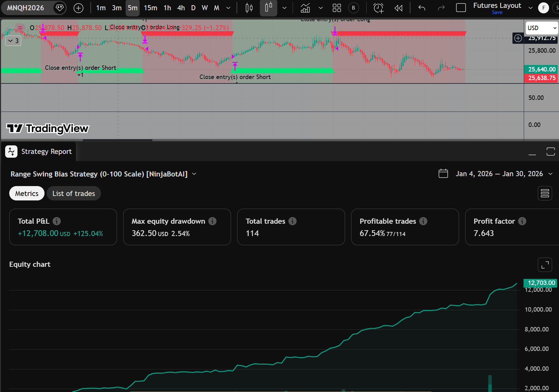The height and width of the screenshot is (392, 559).
Task: Open the Indicators chart icon
Action: (305, 8)
